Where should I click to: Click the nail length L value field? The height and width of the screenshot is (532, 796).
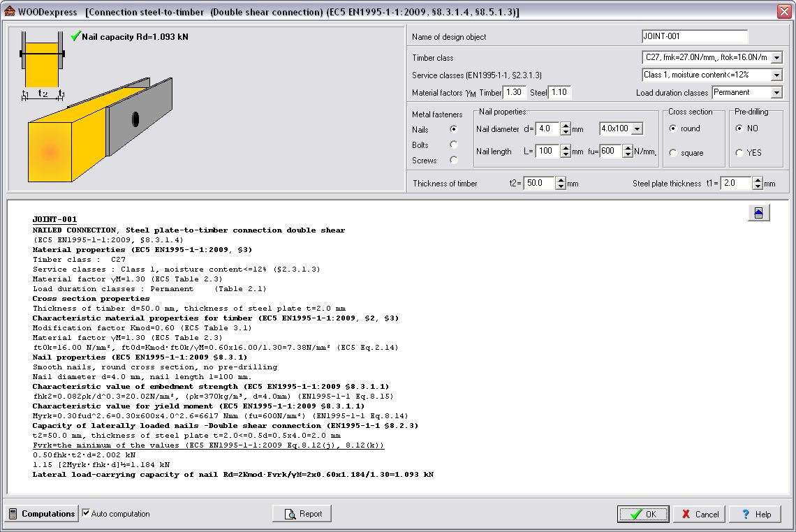tap(547, 152)
